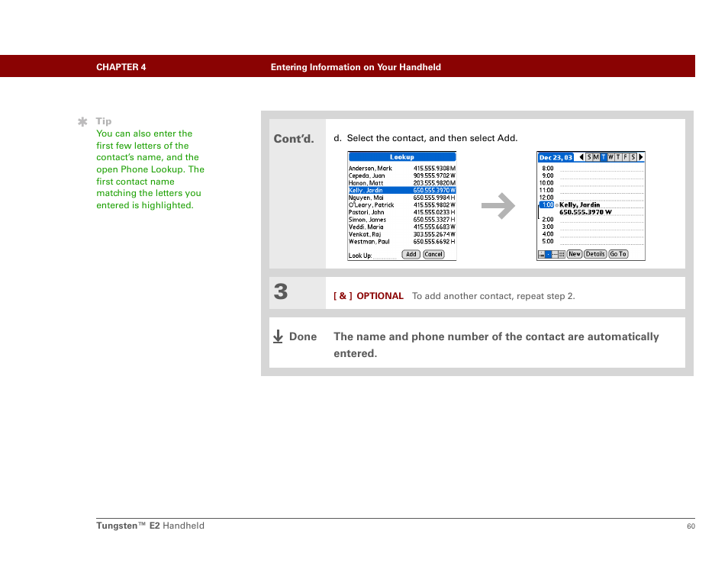This screenshot has width=728, height=563.
Task: Select Sunday in the week day selector
Action: [x=588, y=157]
